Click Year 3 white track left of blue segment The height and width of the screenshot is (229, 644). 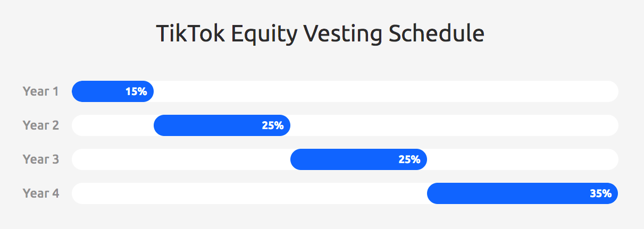click(181, 159)
